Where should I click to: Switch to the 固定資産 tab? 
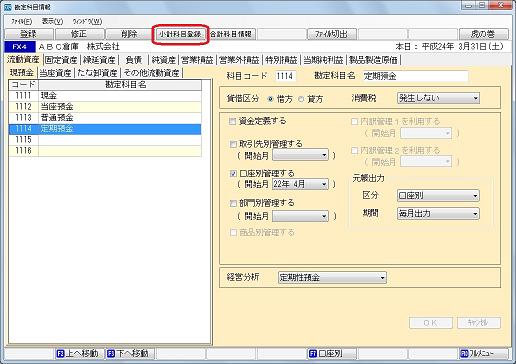point(61,60)
